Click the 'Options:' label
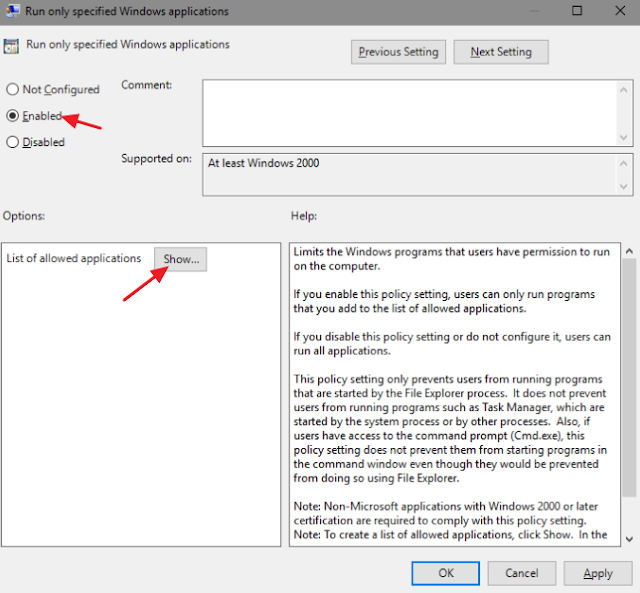Viewport: 640px width, 593px height. pos(24,215)
